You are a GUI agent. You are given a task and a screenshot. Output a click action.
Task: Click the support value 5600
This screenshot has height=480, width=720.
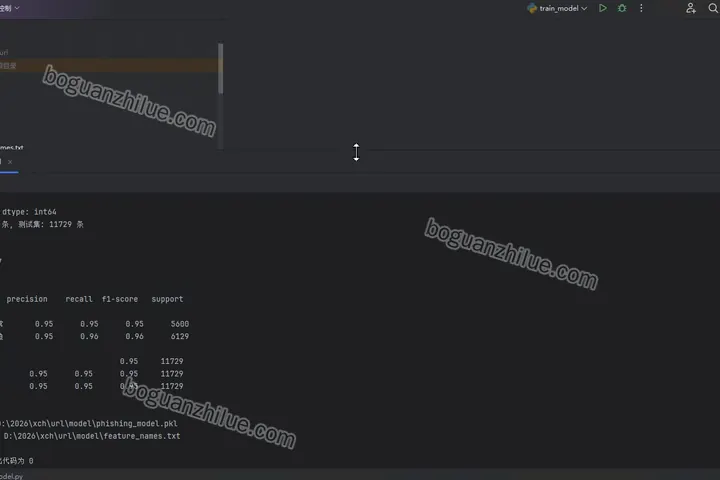(180, 324)
